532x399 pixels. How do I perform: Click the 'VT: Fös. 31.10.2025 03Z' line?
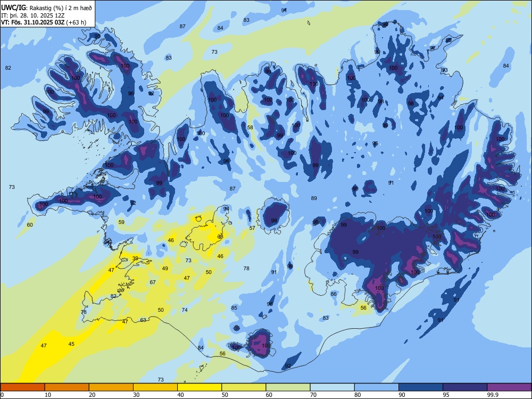(x=32, y=23)
